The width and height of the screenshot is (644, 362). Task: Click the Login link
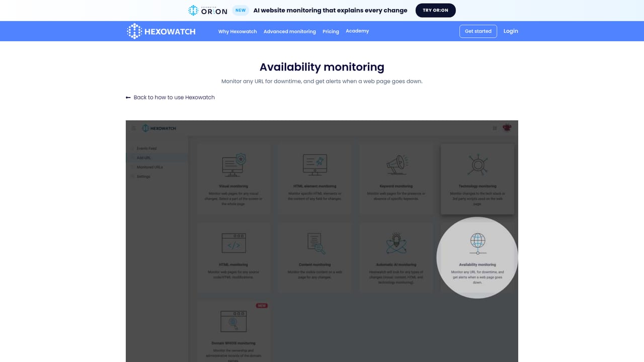(x=511, y=31)
